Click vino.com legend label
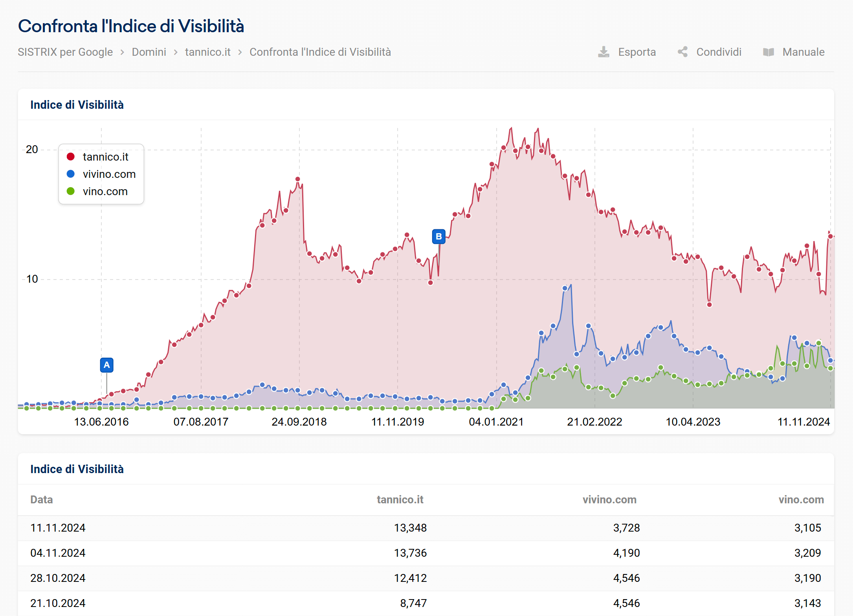Screen dimensions: 853x616 (105, 191)
